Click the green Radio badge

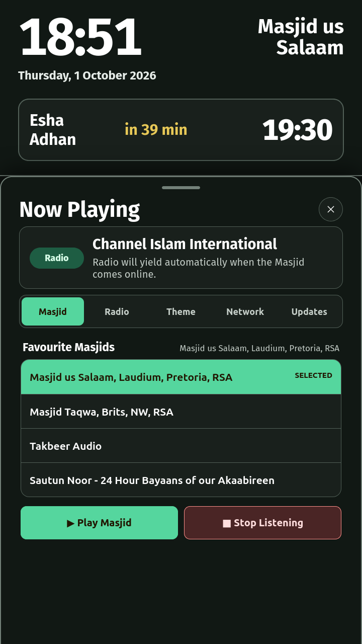(x=57, y=258)
